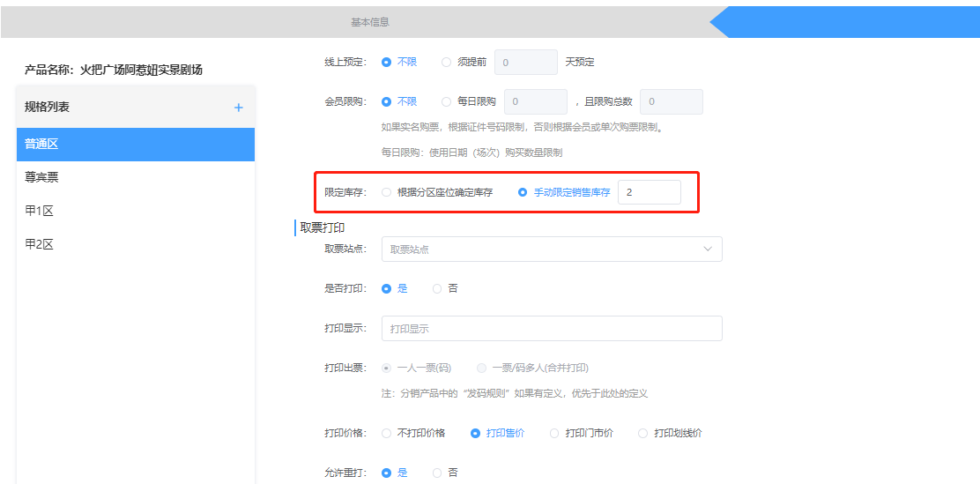Select 须提前 radio for 线上预定
The image size is (980, 484).
pyautogui.click(x=447, y=63)
